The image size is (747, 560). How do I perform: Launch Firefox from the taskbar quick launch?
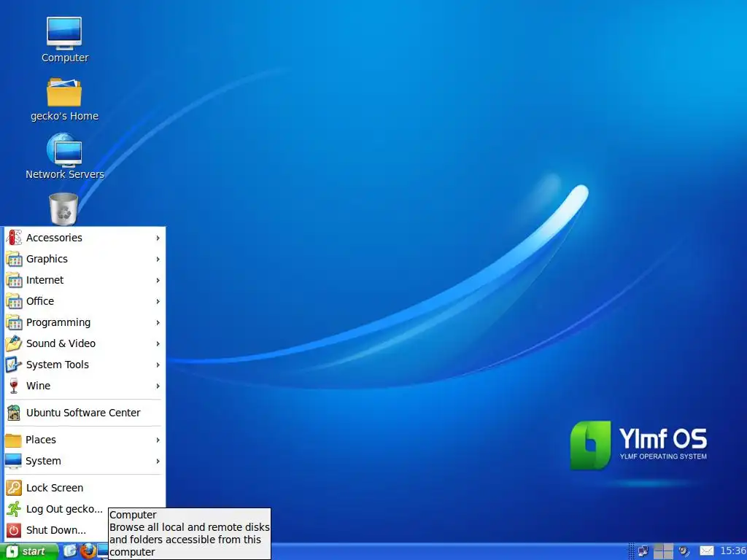[x=88, y=551]
